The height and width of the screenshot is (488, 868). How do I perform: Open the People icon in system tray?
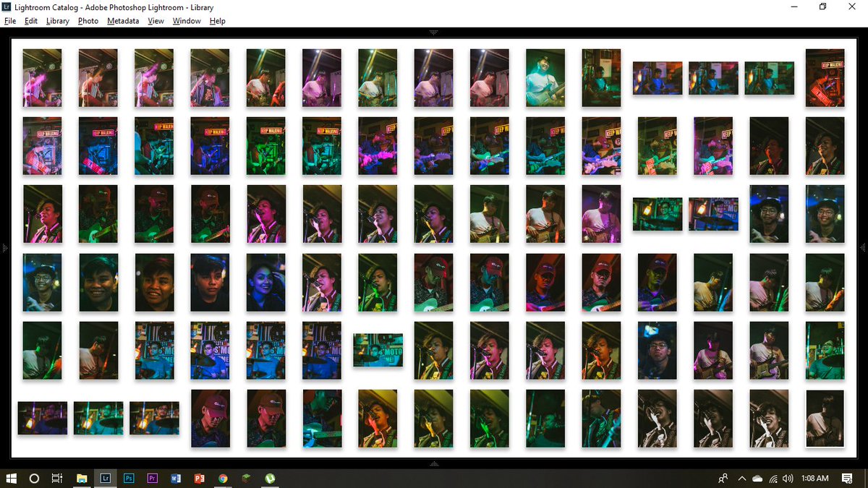pos(723,478)
